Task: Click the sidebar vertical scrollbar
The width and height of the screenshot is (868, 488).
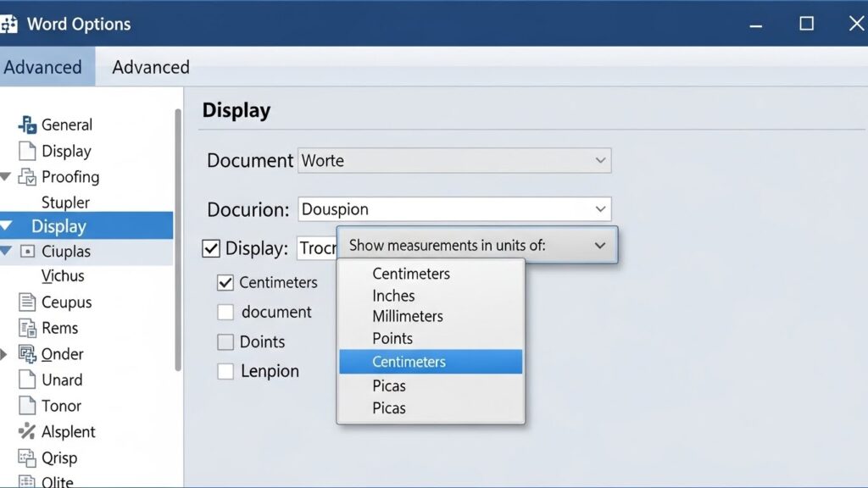Action: coord(178,237)
